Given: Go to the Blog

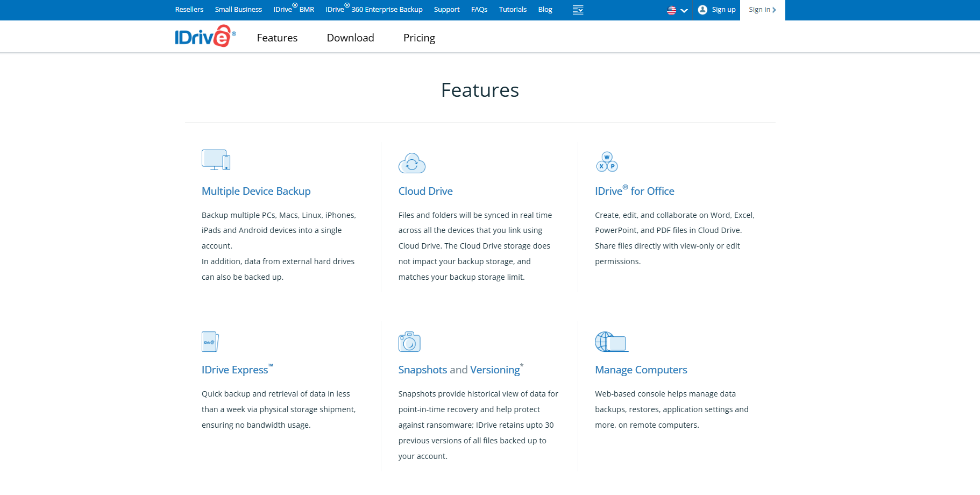Looking at the screenshot, I should (545, 10).
